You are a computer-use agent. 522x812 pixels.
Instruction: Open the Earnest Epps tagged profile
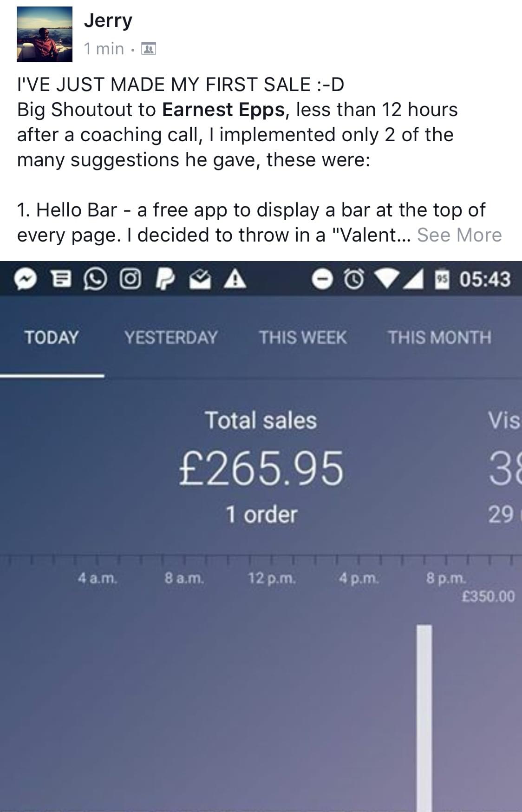[x=223, y=110]
